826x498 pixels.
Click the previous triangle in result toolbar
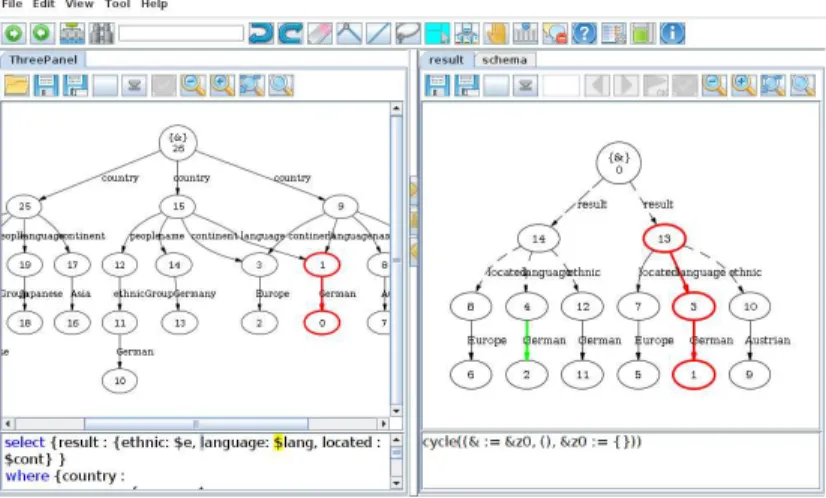(597, 85)
